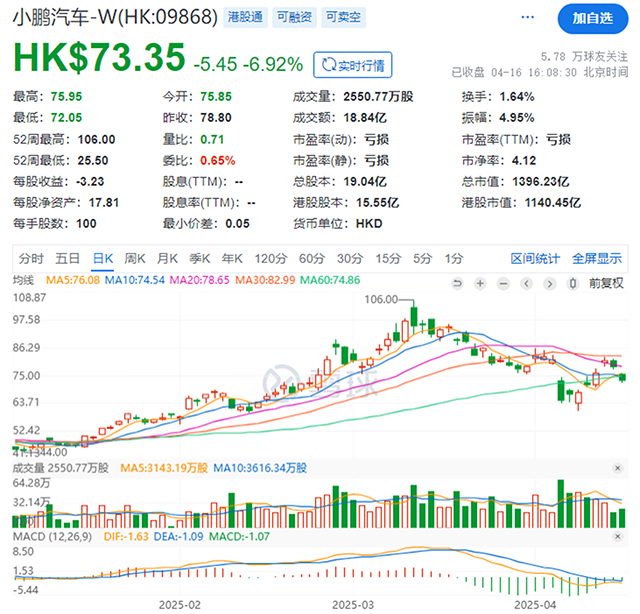Click the DEA:-1.09 value
This screenshot has width=640, height=614.
tap(178, 536)
